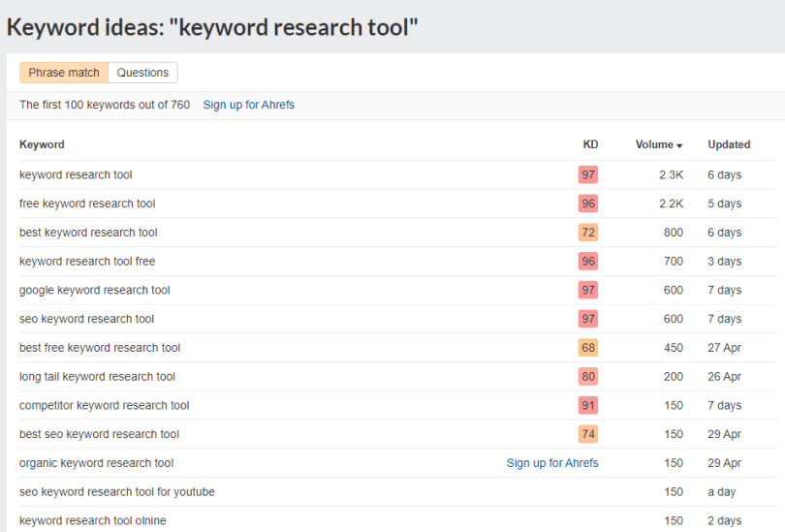Click KD badge 74 for best seo keyword
This screenshot has width=785, height=532.
pos(588,434)
